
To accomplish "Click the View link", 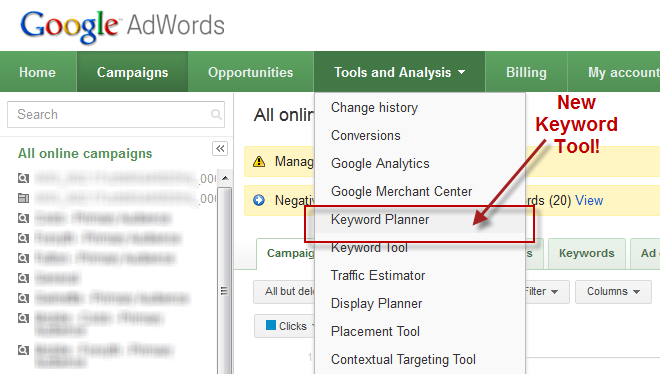I will [x=589, y=200].
